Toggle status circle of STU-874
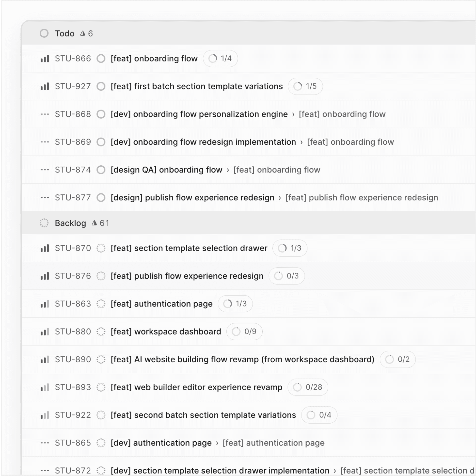This screenshot has width=476, height=476. click(x=101, y=170)
